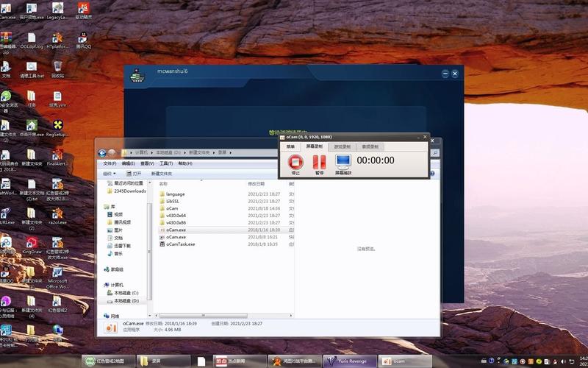Click the screen capture monitor icon in oCam
This screenshot has width=588, height=368.
(343, 162)
